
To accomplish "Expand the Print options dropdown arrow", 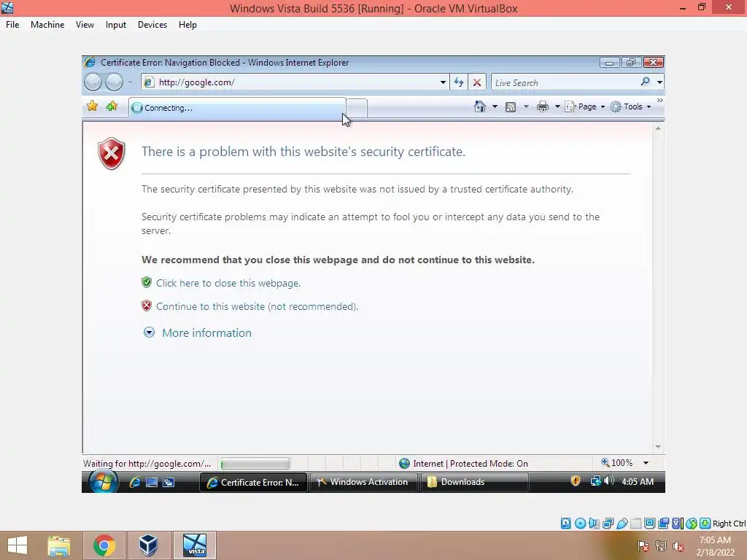I will pos(557,106).
